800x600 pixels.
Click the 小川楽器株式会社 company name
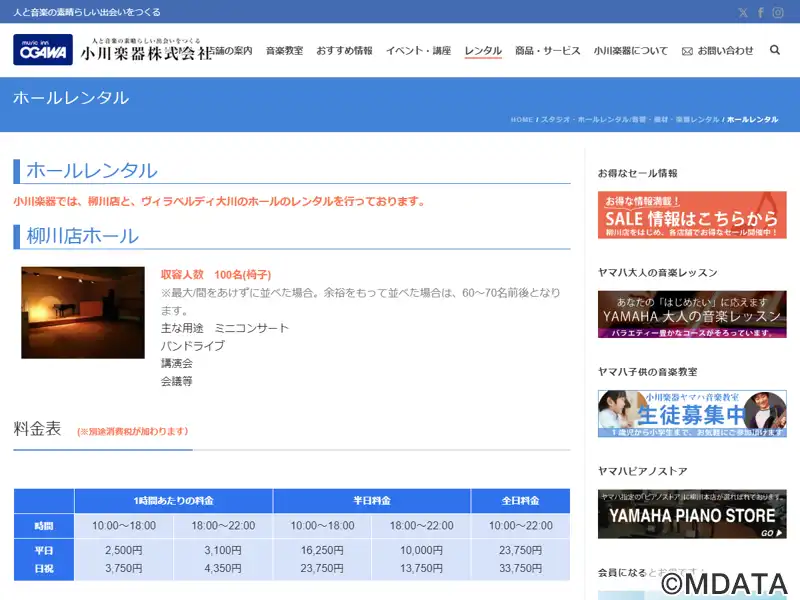coord(146,53)
